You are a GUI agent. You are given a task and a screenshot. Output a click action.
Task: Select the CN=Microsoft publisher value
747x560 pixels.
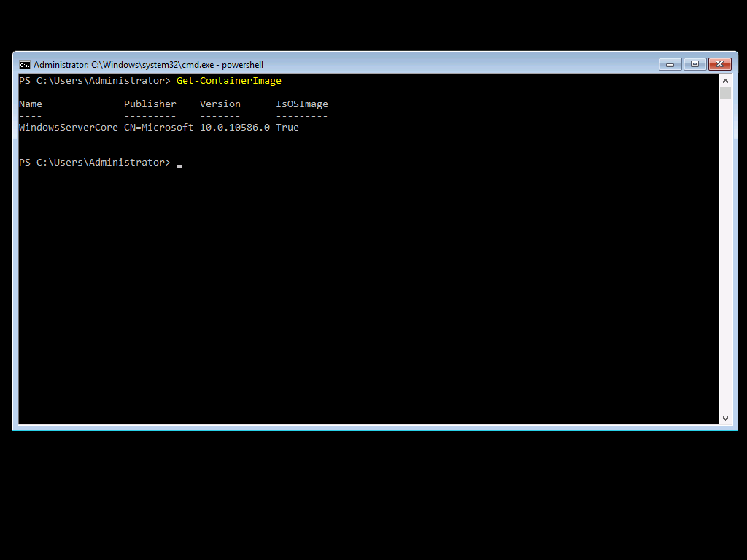[158, 127]
